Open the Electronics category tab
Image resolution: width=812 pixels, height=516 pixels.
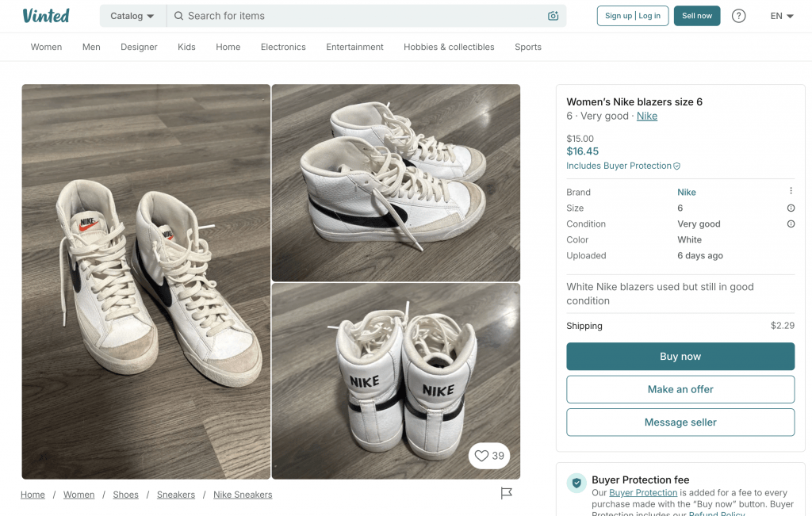pyautogui.click(x=283, y=47)
